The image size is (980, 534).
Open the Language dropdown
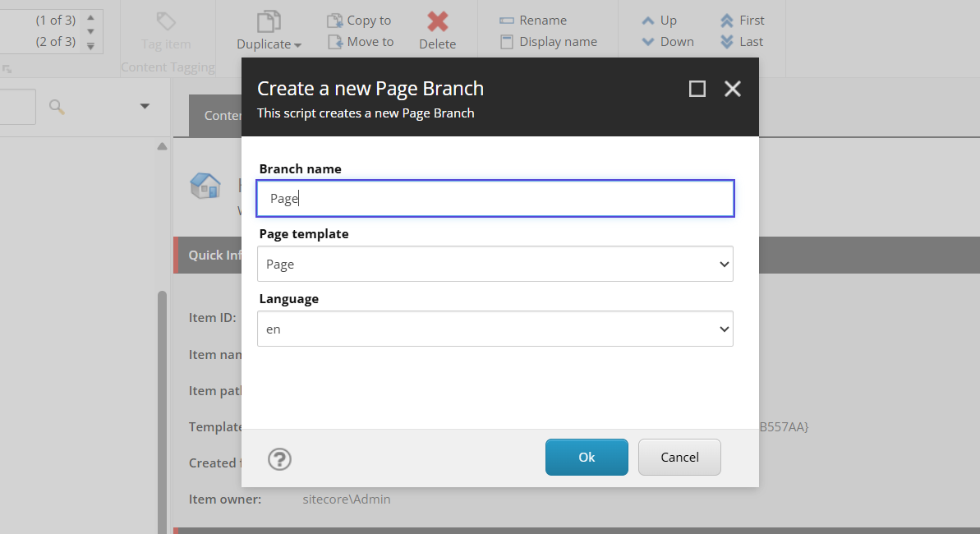click(x=495, y=329)
